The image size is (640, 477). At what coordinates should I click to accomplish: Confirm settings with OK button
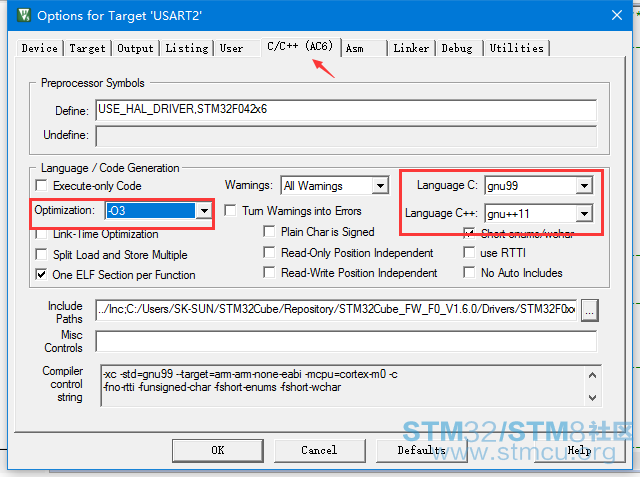pos(218,450)
